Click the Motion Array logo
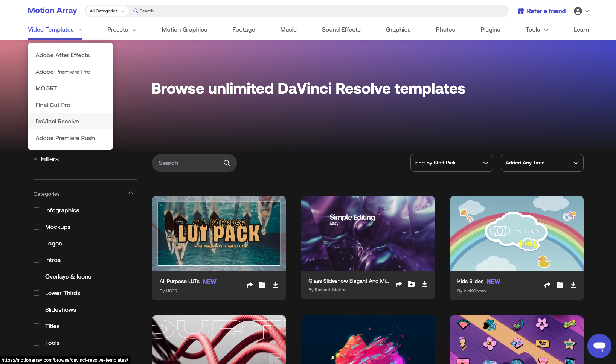Viewport: 616px width, 364px height. pyautogui.click(x=52, y=11)
